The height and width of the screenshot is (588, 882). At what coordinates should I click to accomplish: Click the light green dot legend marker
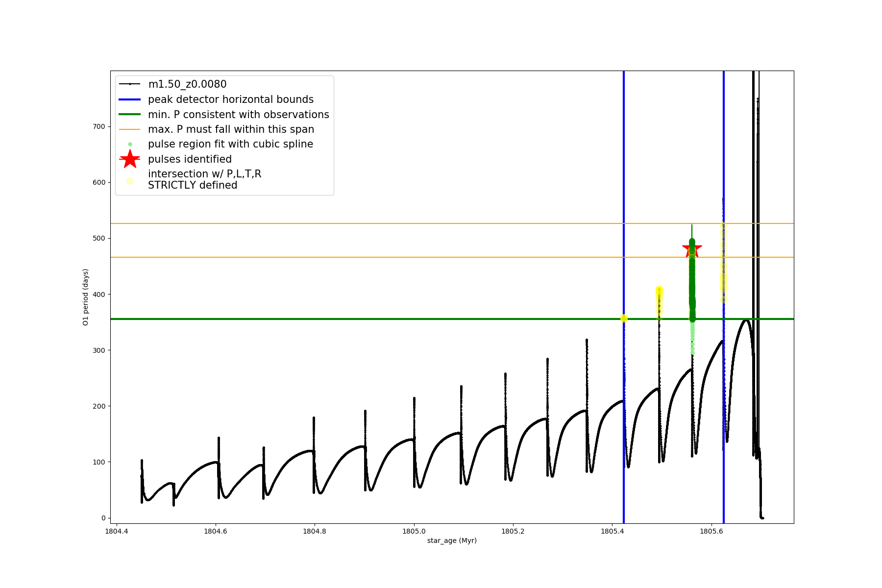pos(130,145)
